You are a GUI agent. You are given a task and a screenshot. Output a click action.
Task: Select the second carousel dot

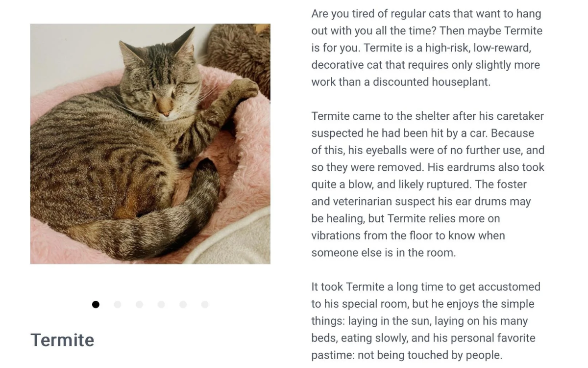coord(118,304)
